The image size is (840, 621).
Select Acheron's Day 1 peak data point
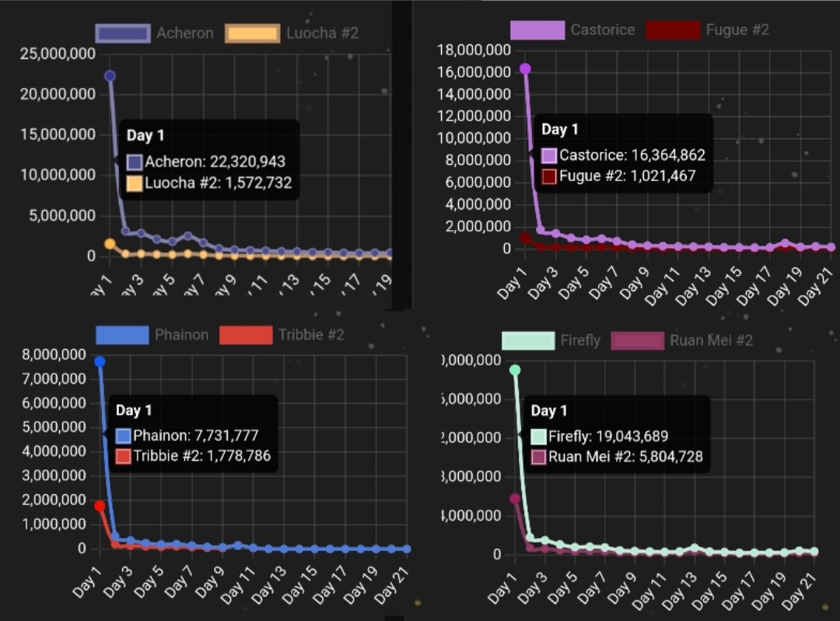110,76
